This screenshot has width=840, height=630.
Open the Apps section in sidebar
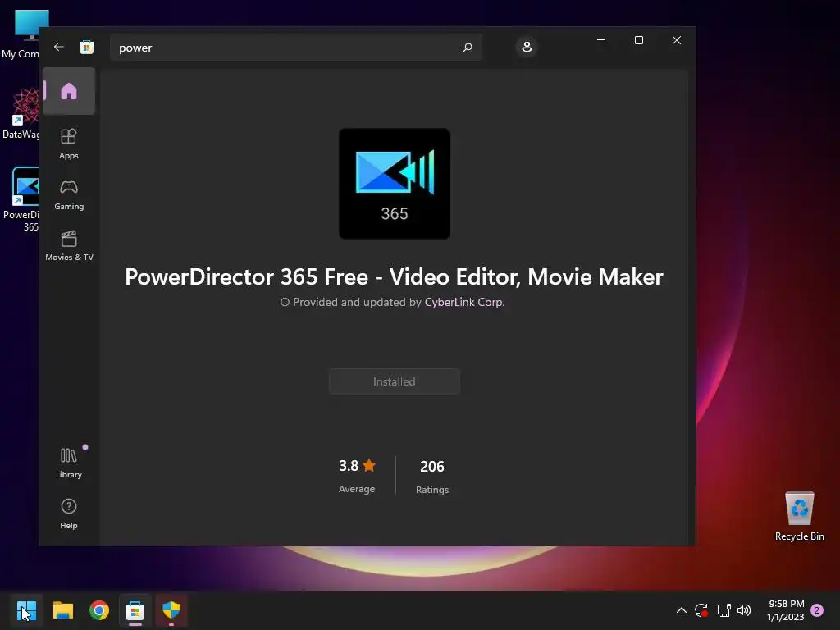(69, 144)
